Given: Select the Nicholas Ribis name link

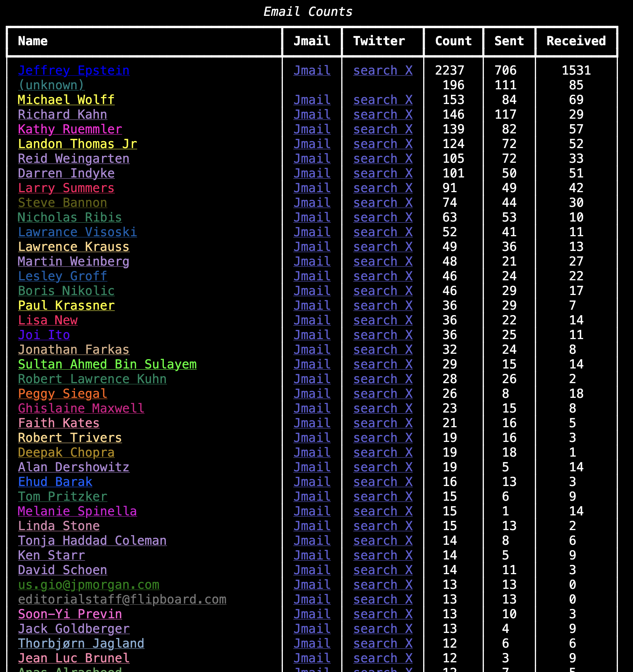Looking at the screenshot, I should click(70, 217).
